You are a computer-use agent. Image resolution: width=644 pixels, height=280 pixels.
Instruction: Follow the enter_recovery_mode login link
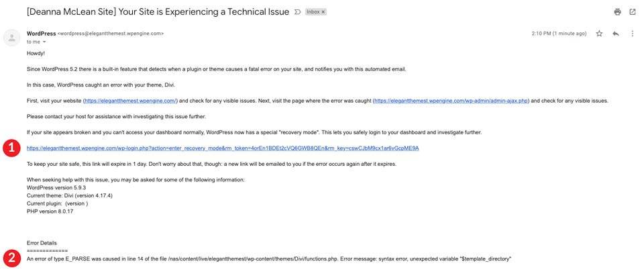click(x=223, y=148)
